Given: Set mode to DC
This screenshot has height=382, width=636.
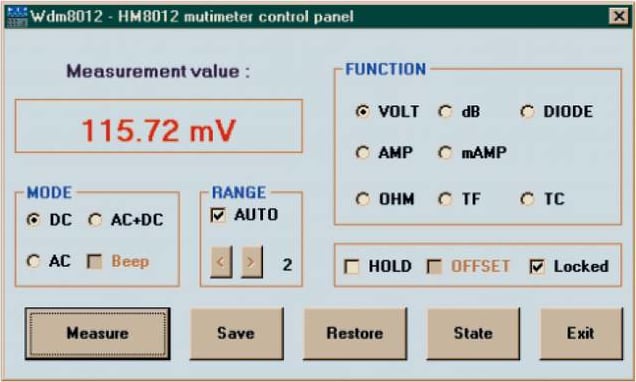Looking at the screenshot, I should click(33, 219).
